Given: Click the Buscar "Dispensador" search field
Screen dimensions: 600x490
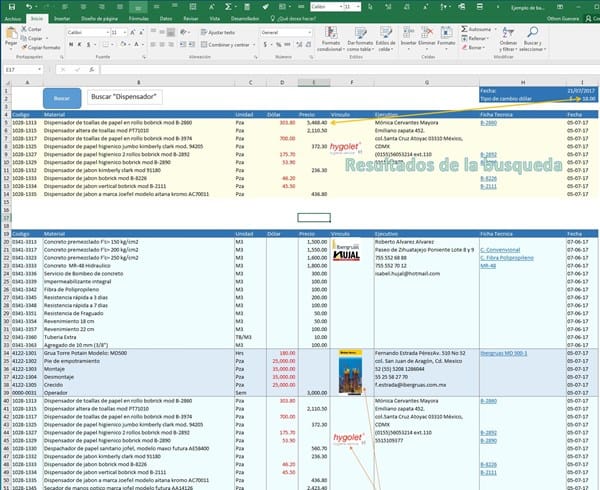Looking at the screenshot, I should tap(132, 98).
